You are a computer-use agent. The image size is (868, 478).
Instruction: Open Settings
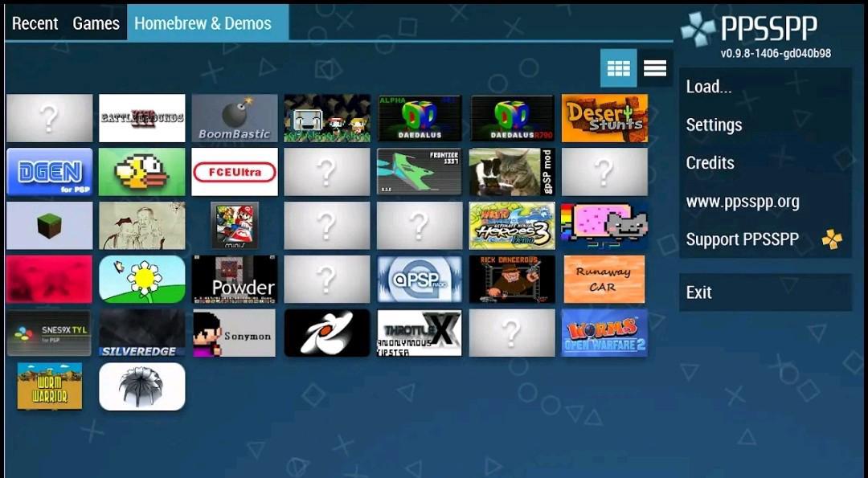(x=714, y=125)
